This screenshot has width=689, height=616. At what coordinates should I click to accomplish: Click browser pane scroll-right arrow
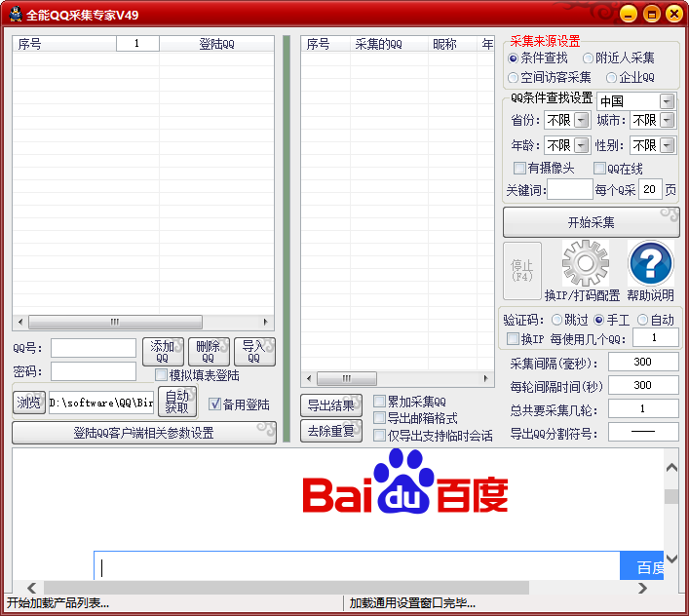[642, 588]
